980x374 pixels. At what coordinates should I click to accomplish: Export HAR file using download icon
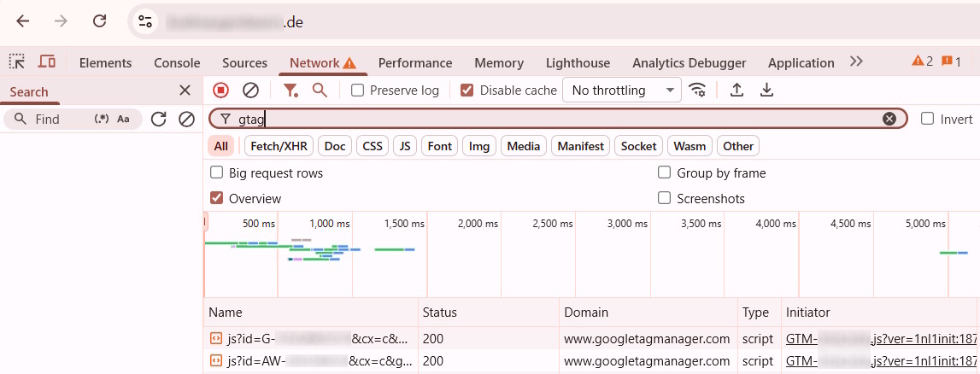point(766,91)
